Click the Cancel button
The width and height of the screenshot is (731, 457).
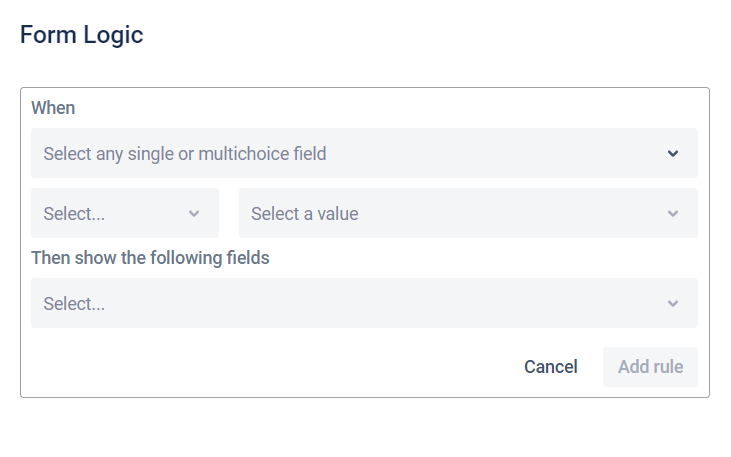coord(551,367)
